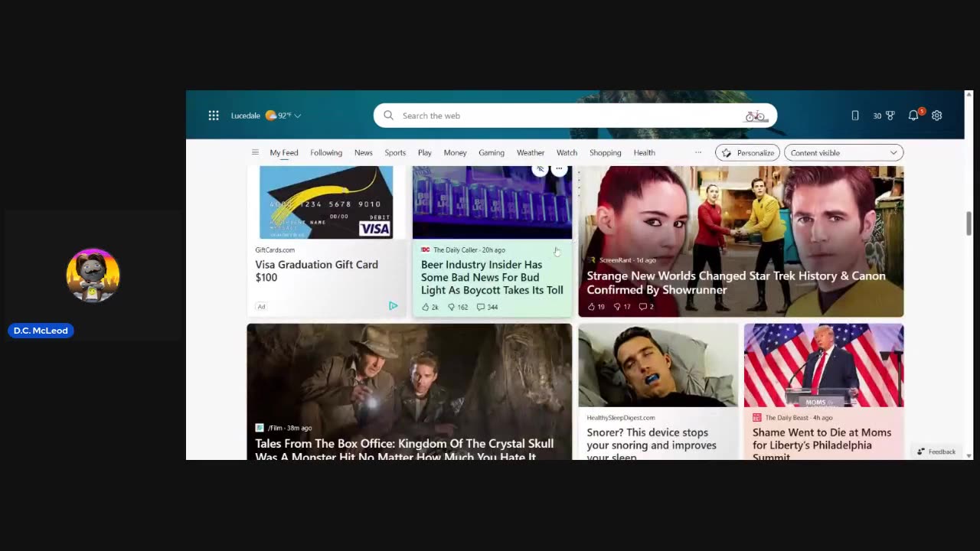
Task: Click the star icon on Personalize
Action: tap(727, 153)
